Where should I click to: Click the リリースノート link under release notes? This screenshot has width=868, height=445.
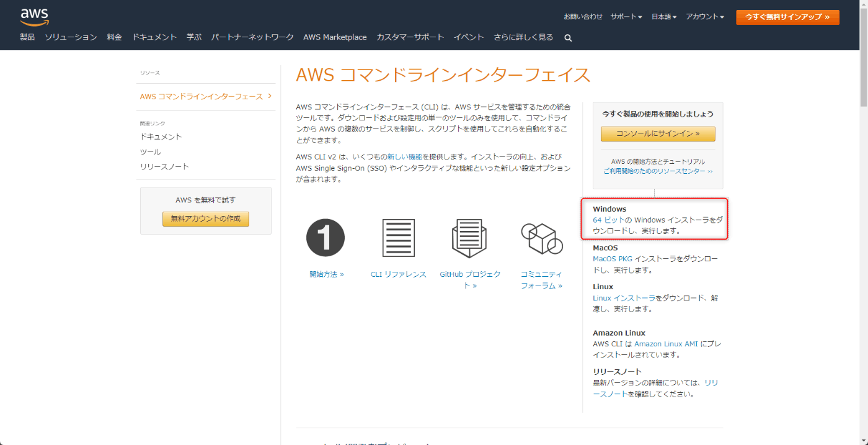tap(655, 389)
